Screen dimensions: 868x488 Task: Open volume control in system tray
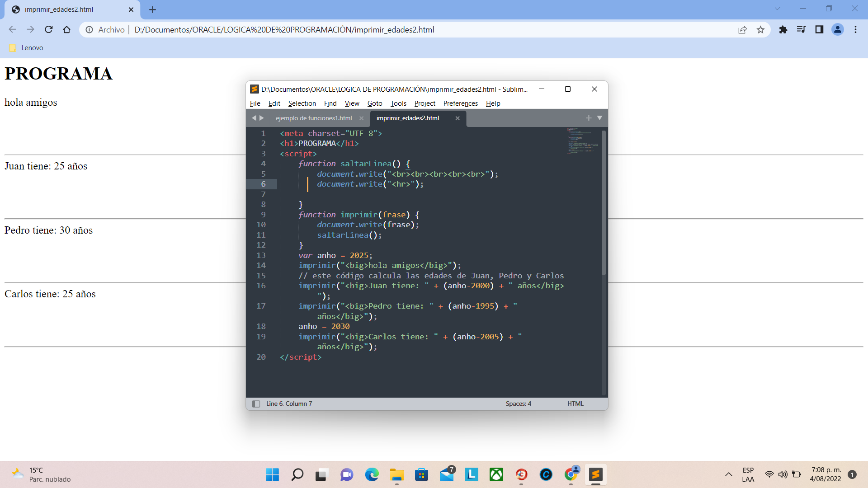(783, 474)
